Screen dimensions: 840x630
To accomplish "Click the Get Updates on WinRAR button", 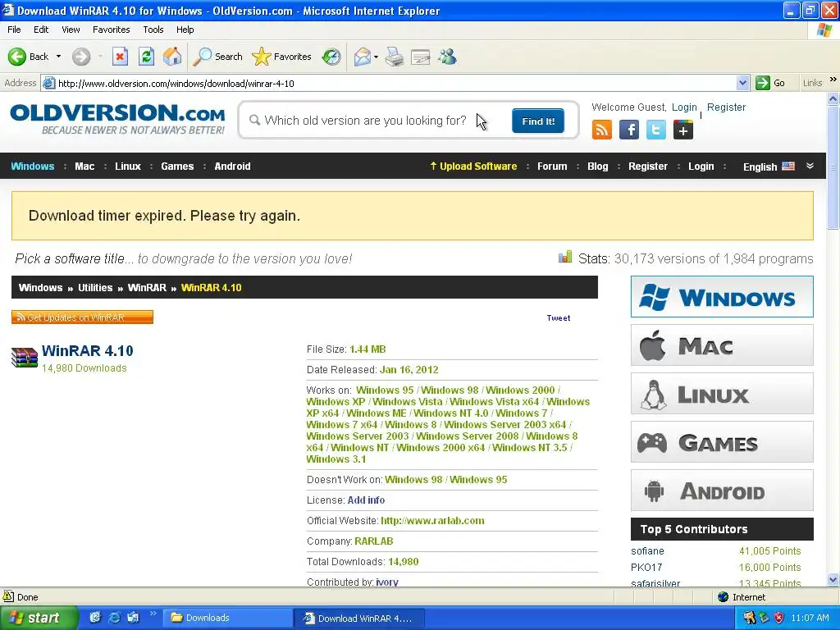I will 83,317.
